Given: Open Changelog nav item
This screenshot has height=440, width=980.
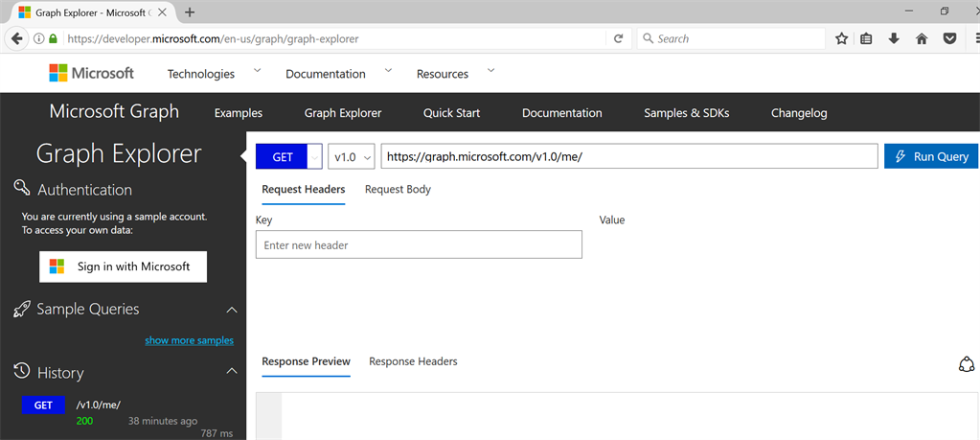Looking at the screenshot, I should point(799,113).
